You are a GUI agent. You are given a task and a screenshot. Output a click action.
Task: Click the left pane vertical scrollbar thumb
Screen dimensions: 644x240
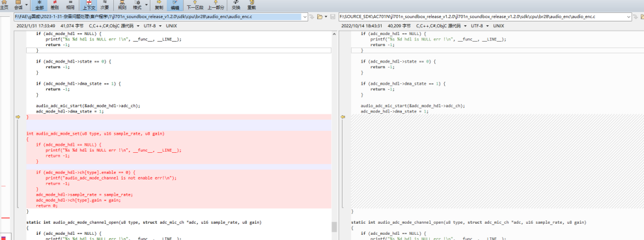click(x=334, y=226)
